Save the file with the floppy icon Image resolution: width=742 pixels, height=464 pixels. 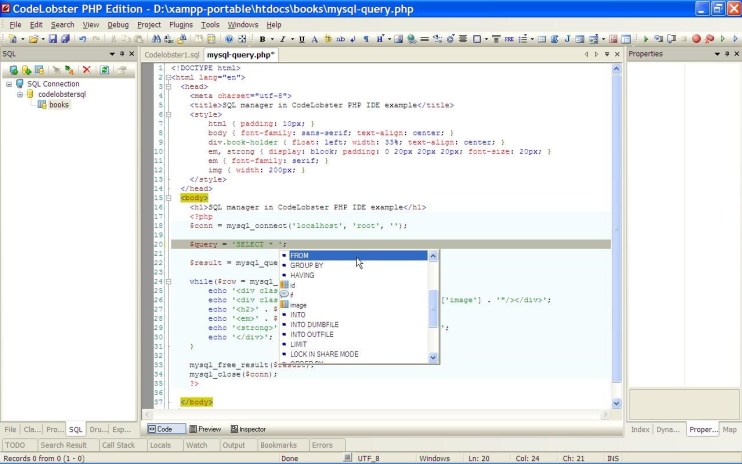[x=53, y=39]
